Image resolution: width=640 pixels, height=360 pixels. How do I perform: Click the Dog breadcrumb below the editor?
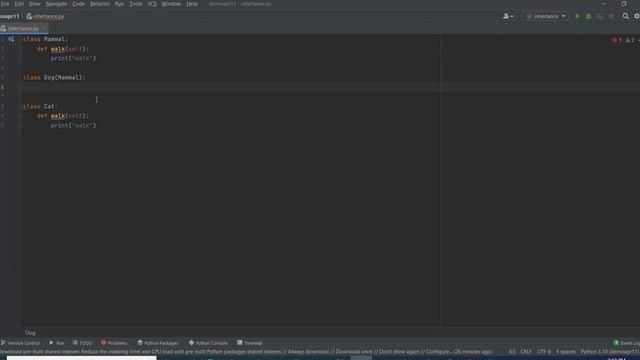pyautogui.click(x=30, y=333)
